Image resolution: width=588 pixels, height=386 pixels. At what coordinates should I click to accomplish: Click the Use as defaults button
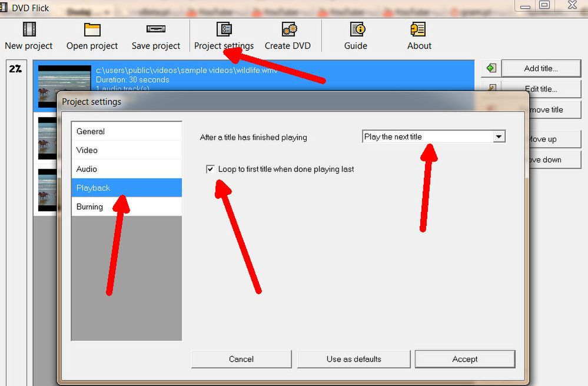tap(354, 359)
